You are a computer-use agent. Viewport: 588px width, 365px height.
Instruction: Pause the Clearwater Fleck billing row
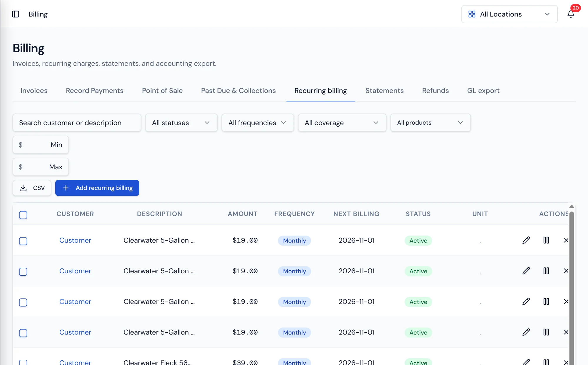click(x=546, y=362)
